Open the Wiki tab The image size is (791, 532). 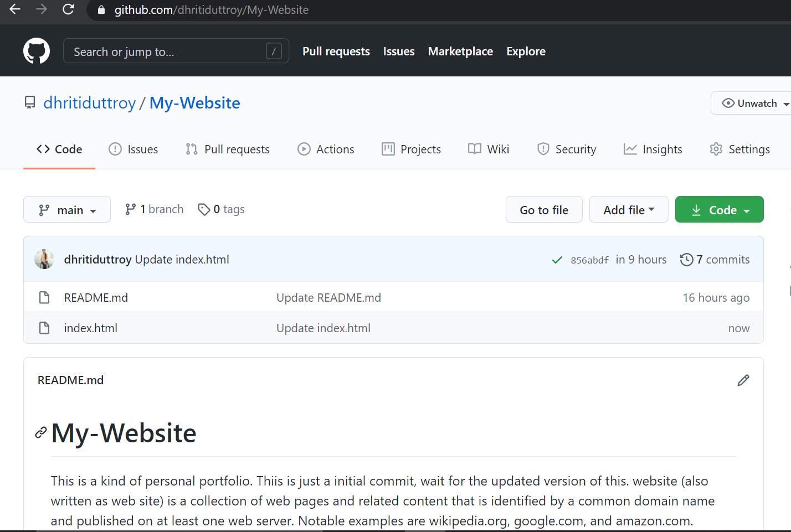(x=489, y=149)
